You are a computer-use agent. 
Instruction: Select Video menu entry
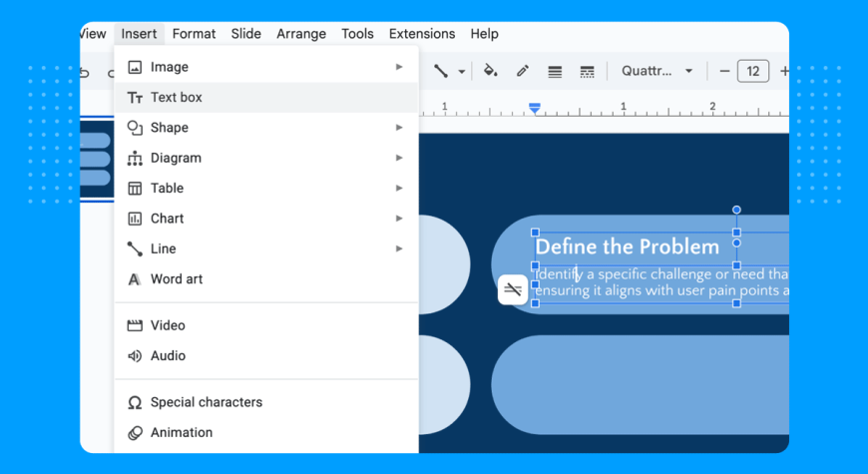(x=266, y=325)
